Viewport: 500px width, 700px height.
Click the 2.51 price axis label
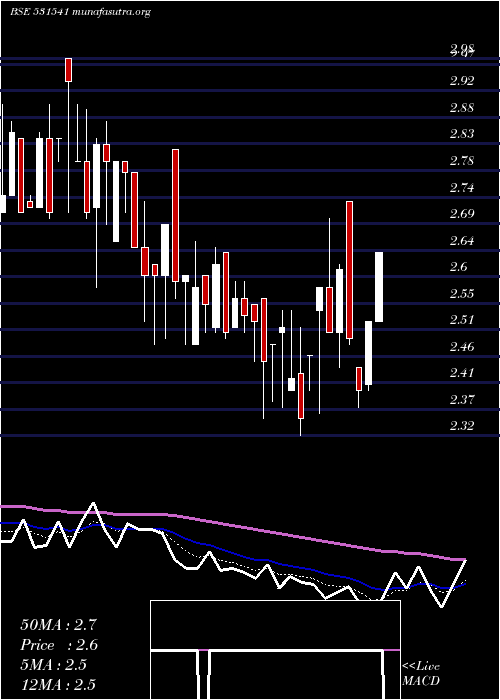(x=462, y=320)
